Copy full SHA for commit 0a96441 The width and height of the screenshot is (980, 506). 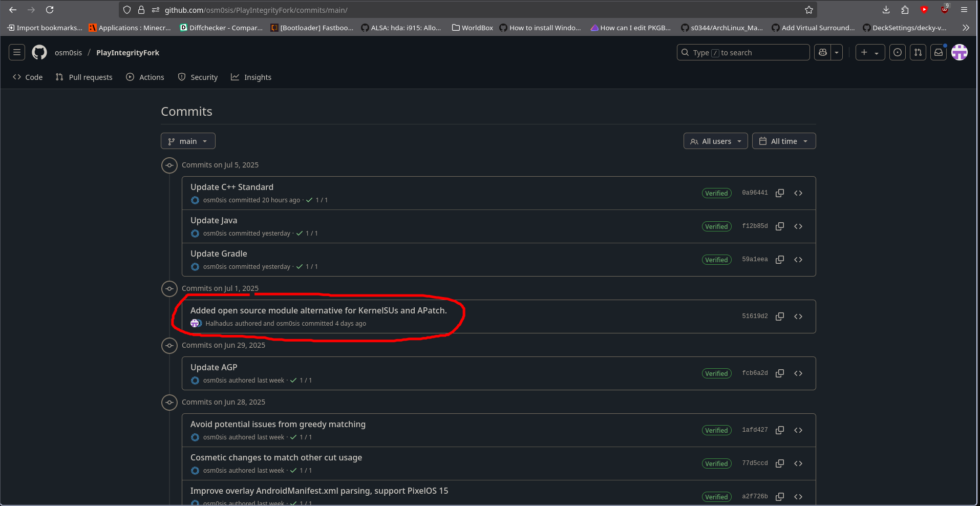pyautogui.click(x=780, y=193)
